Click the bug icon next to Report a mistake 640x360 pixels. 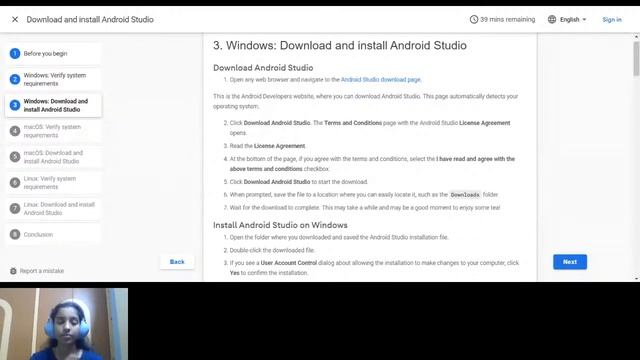[13, 271]
